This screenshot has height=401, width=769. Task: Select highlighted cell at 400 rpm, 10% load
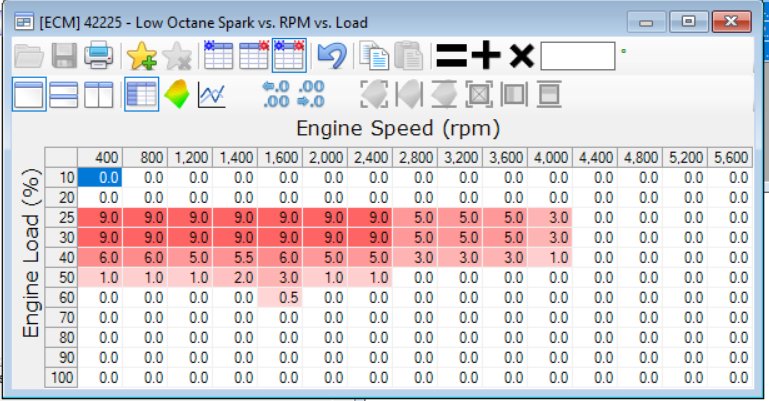point(100,177)
